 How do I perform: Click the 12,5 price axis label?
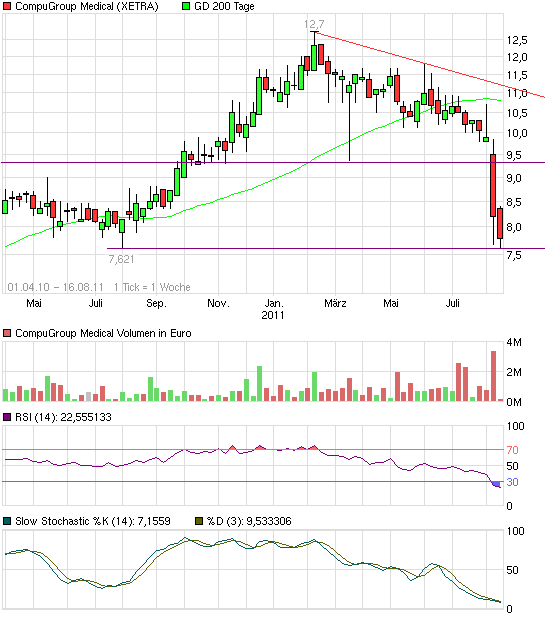click(517, 40)
